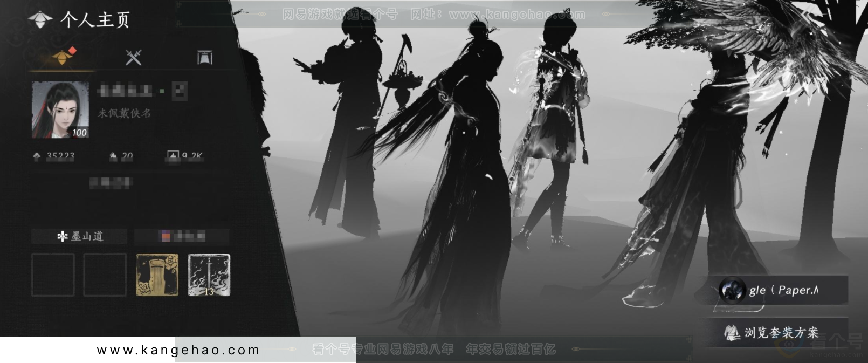Select the second empty badge slot

tap(105, 275)
